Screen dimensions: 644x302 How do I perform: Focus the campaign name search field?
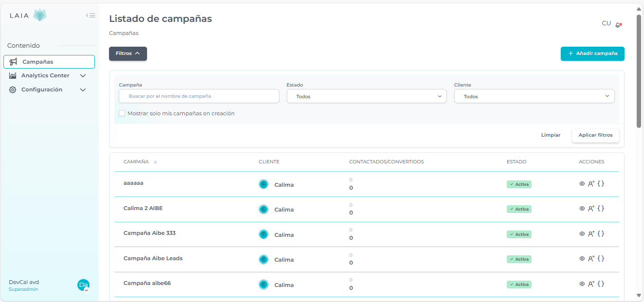tap(199, 96)
